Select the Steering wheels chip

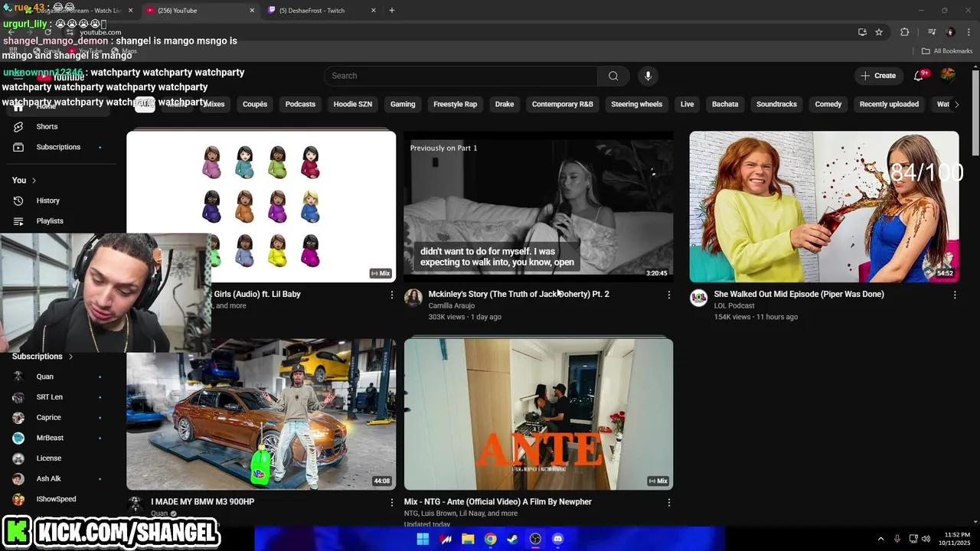[x=636, y=104]
